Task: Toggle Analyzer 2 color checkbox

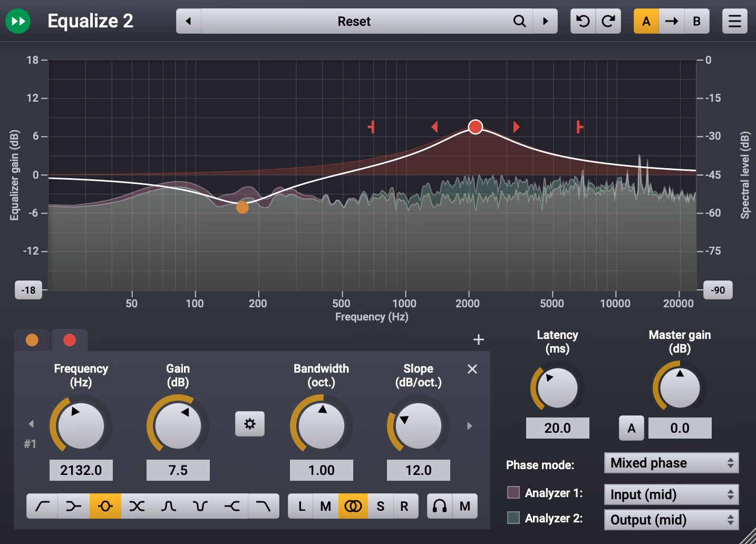Action: coord(513,518)
